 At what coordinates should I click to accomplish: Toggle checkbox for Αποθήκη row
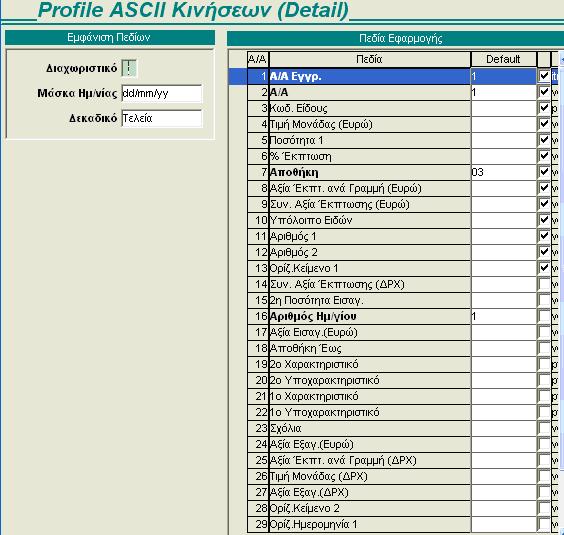[x=544, y=172]
